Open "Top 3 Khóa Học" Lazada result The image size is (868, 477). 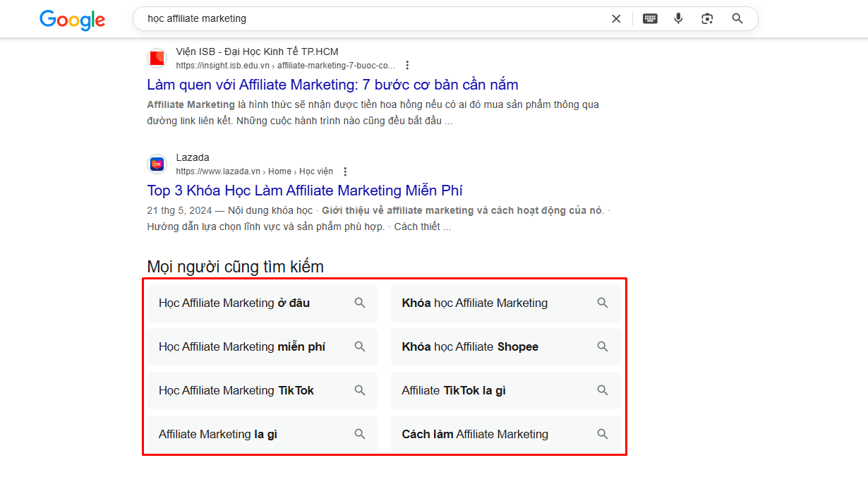[x=305, y=191]
